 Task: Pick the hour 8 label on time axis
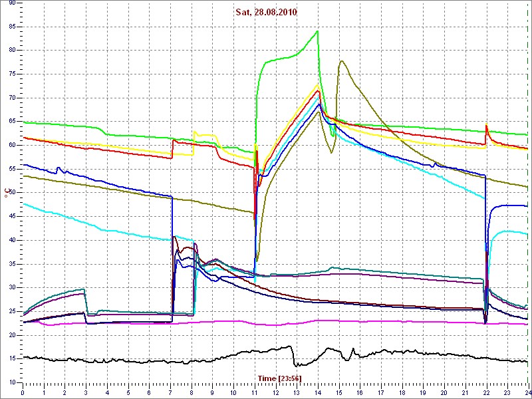click(x=191, y=392)
